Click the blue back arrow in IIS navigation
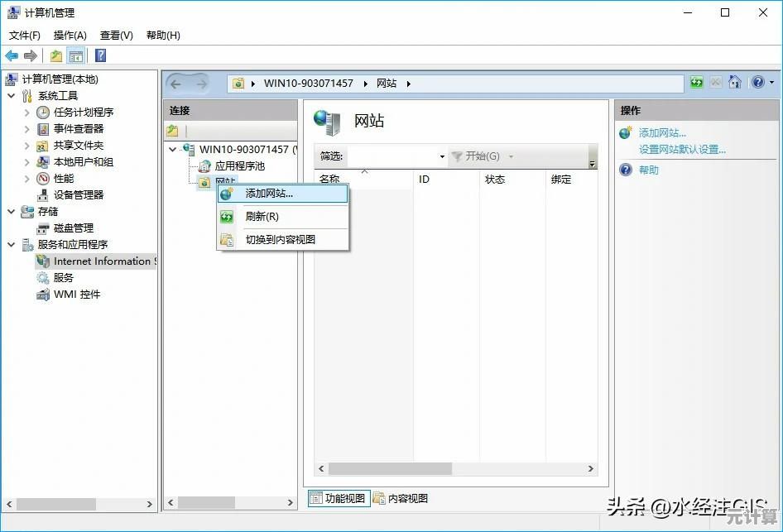 [x=176, y=83]
